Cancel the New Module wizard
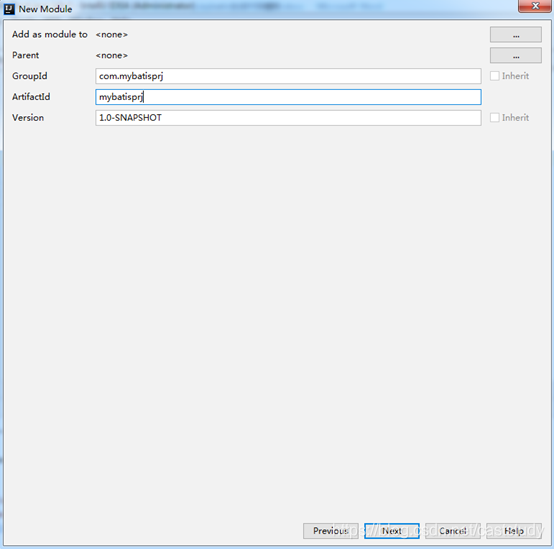 [453, 531]
